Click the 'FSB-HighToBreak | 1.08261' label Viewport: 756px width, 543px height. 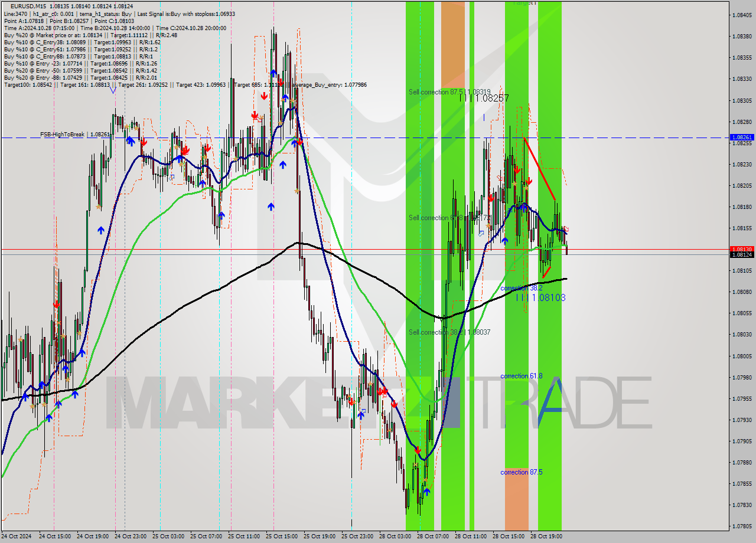coord(76,135)
